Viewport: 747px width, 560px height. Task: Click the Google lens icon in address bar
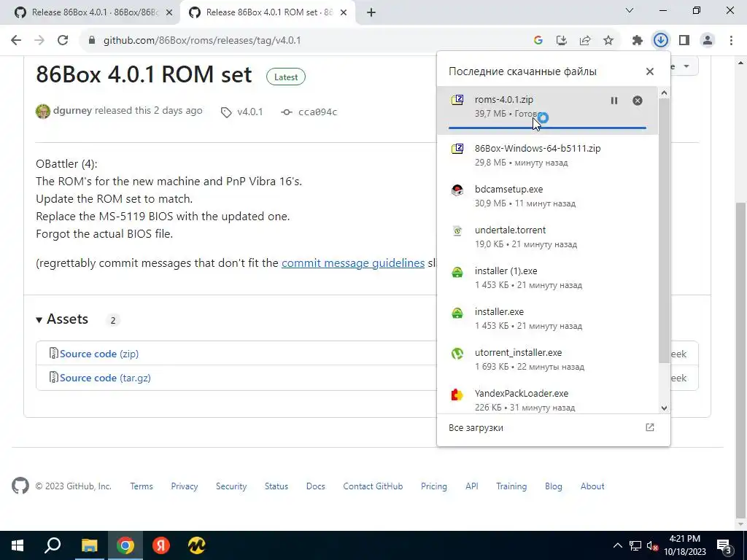[x=538, y=41]
